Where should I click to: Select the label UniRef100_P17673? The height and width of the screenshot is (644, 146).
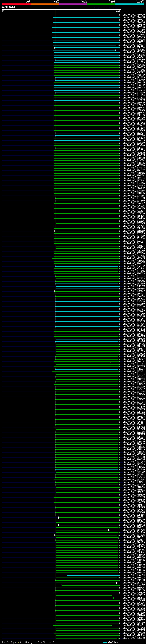point(134,278)
